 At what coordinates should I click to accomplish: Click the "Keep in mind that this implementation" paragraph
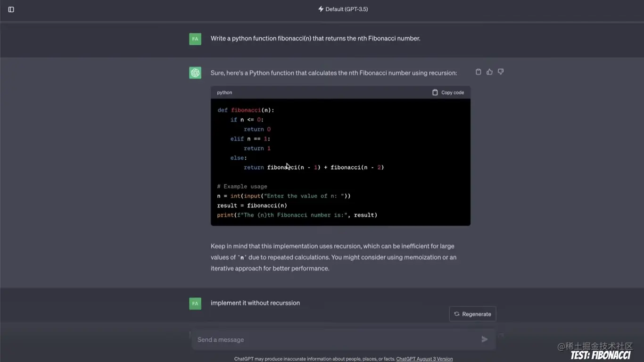pyautogui.click(x=333, y=257)
